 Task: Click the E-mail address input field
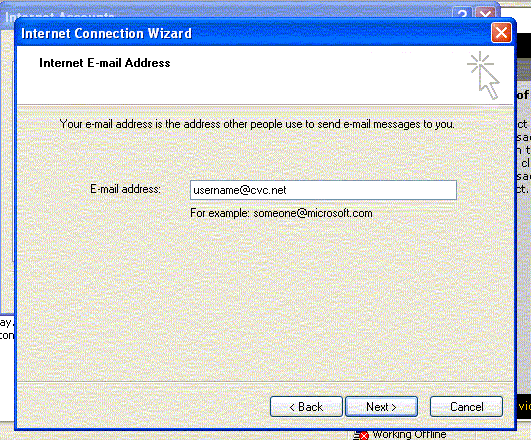point(323,190)
